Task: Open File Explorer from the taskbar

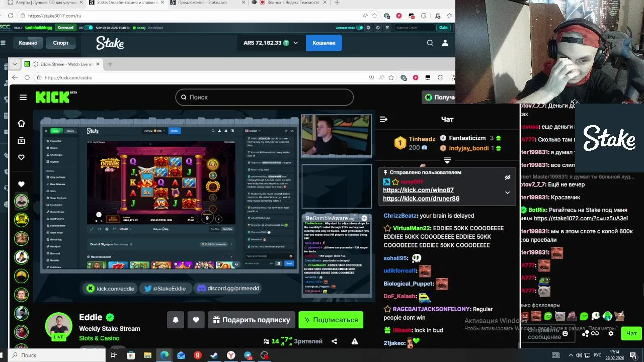Action: tap(147, 355)
